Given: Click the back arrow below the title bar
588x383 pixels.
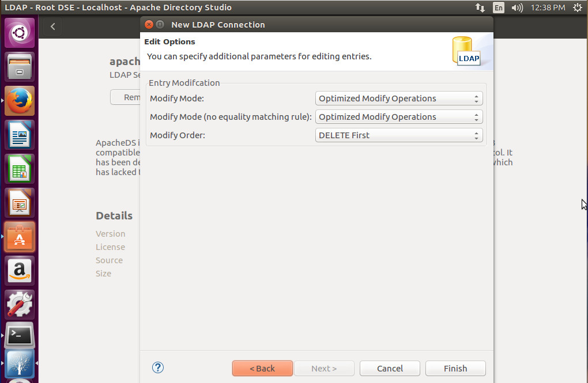Looking at the screenshot, I should coord(52,26).
